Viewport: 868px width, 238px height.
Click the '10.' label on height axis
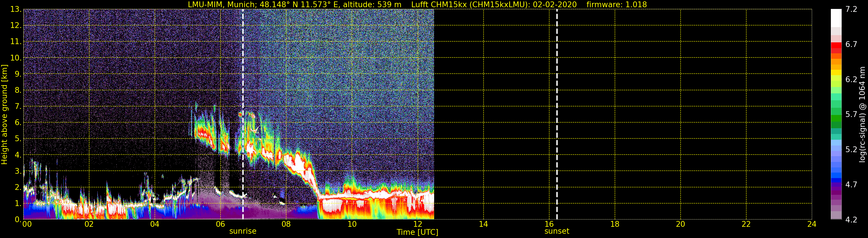(x=16, y=58)
